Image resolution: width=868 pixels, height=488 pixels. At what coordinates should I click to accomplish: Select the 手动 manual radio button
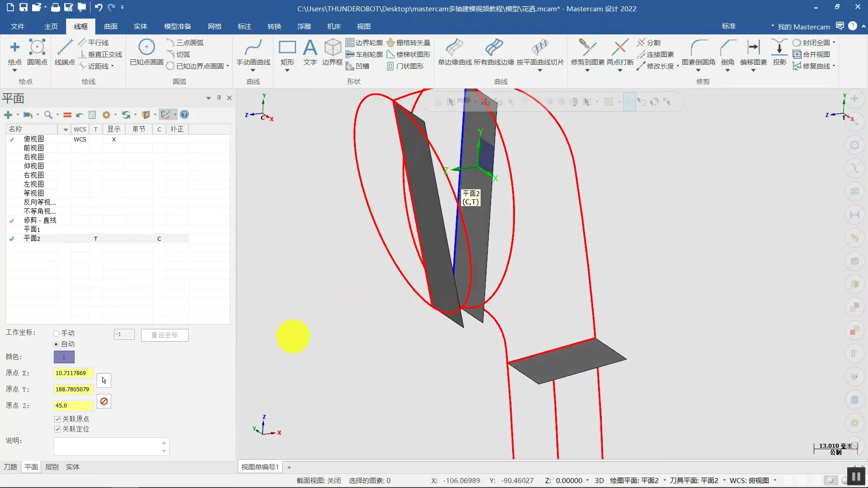tap(56, 333)
